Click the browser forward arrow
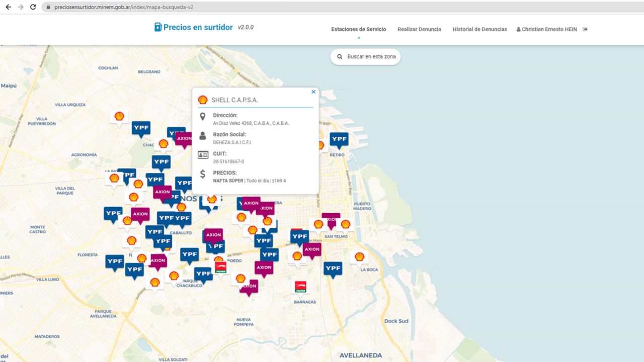 coord(21,7)
